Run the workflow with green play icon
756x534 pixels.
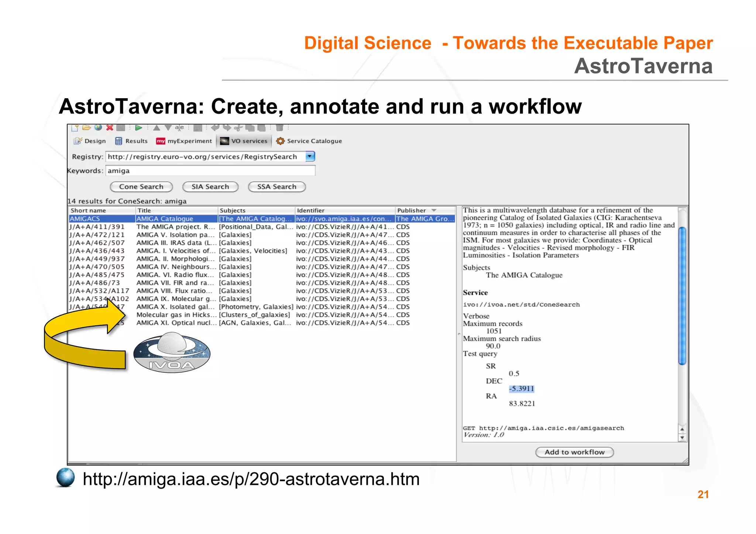click(138, 128)
